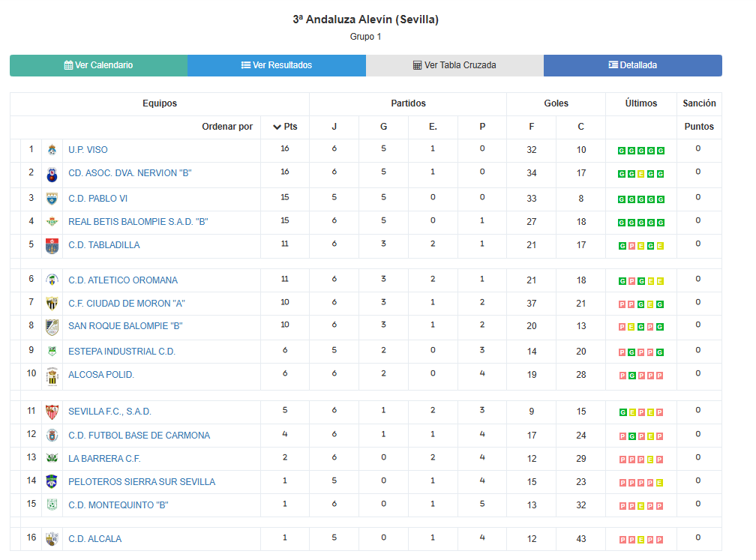Open PELOTEROS SIERRA SUR SEVILLA link
The image size is (756, 560).
click(142, 482)
